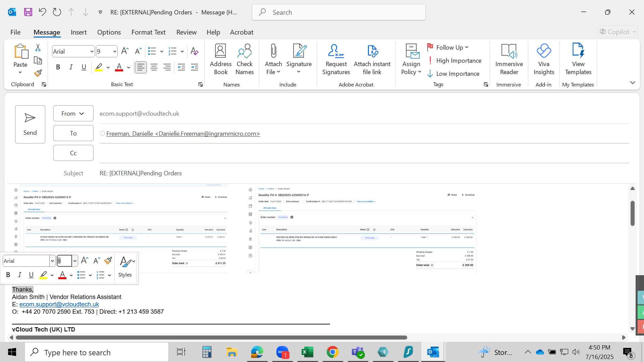Toggle Low Importance tag
This screenshot has height=362, width=644.
[453, 74]
